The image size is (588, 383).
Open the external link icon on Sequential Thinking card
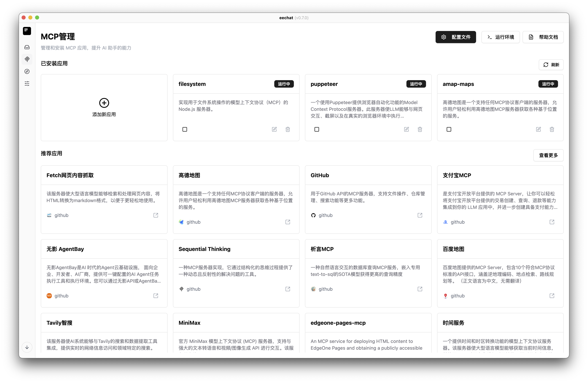288,289
